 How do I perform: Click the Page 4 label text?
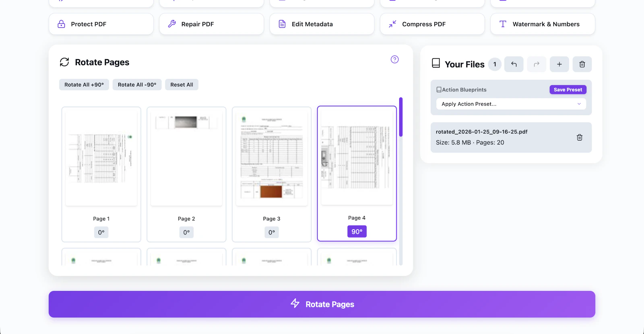pos(357,218)
